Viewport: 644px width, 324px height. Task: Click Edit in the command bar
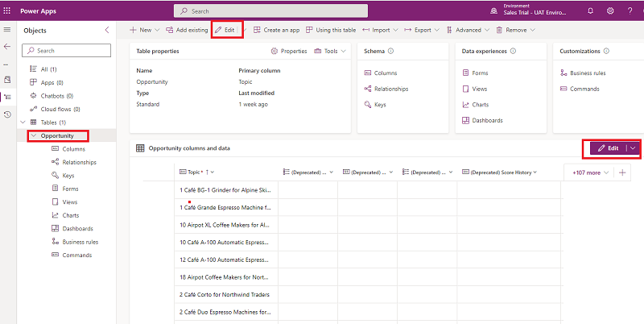pos(225,30)
